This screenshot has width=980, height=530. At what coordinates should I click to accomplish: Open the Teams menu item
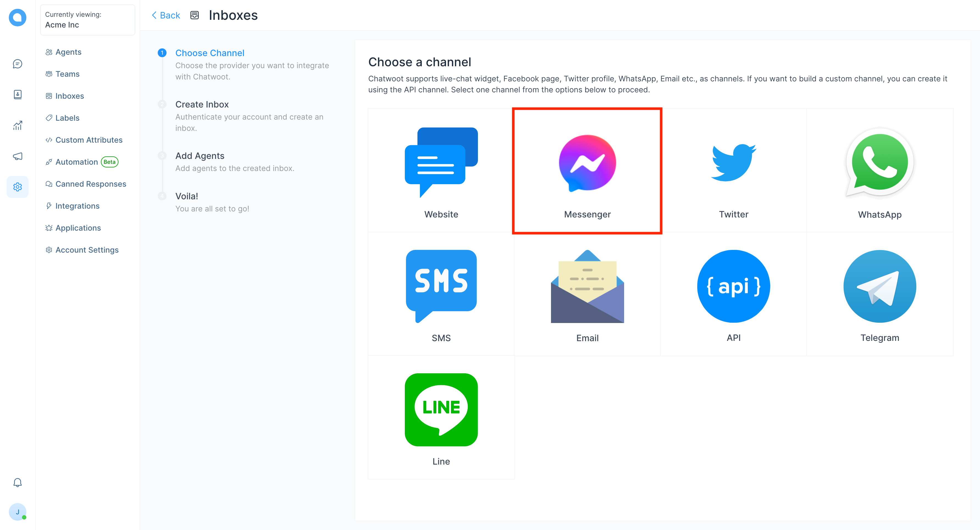point(67,74)
